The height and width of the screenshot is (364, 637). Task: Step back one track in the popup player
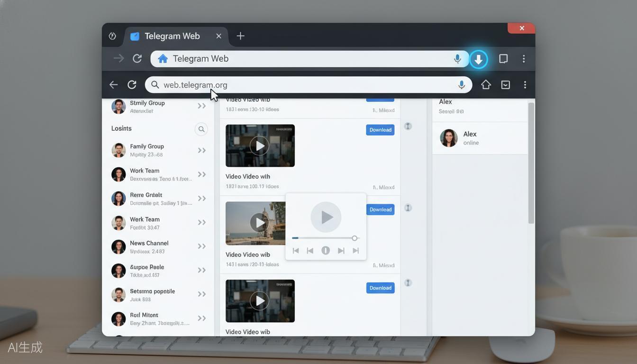[x=310, y=251]
